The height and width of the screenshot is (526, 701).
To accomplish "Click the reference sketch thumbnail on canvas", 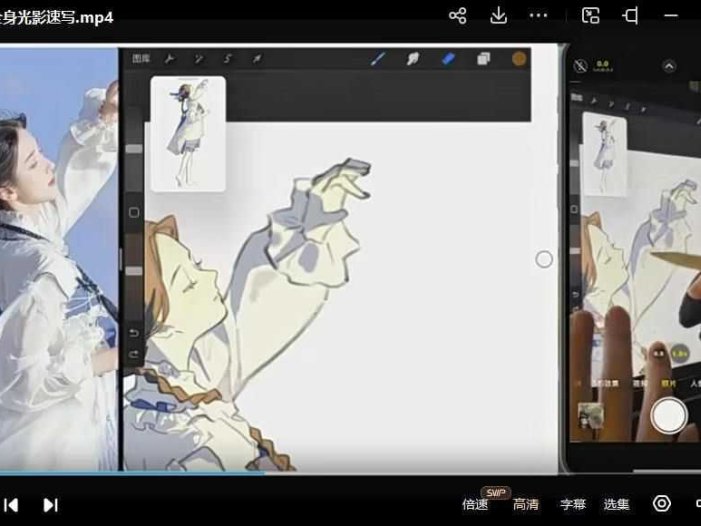I will pos(188,133).
